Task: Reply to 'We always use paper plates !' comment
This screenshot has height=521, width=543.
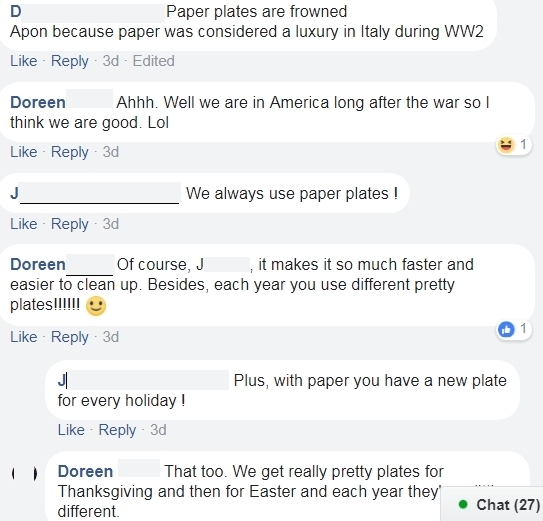Action: (x=70, y=224)
